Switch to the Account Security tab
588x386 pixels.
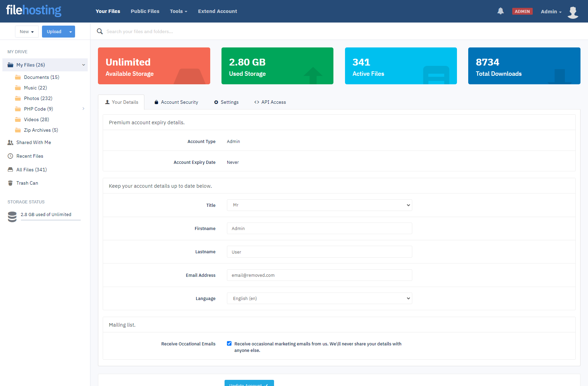point(176,102)
